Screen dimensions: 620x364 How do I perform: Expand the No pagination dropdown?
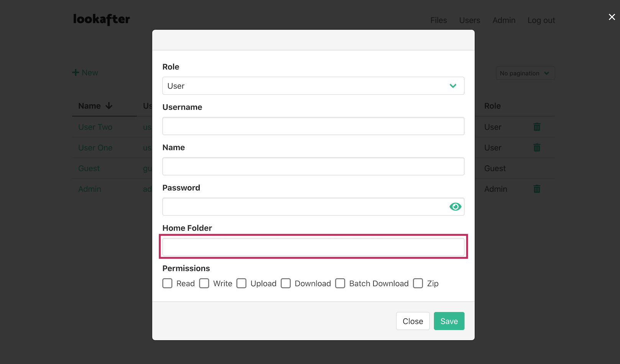coord(525,73)
